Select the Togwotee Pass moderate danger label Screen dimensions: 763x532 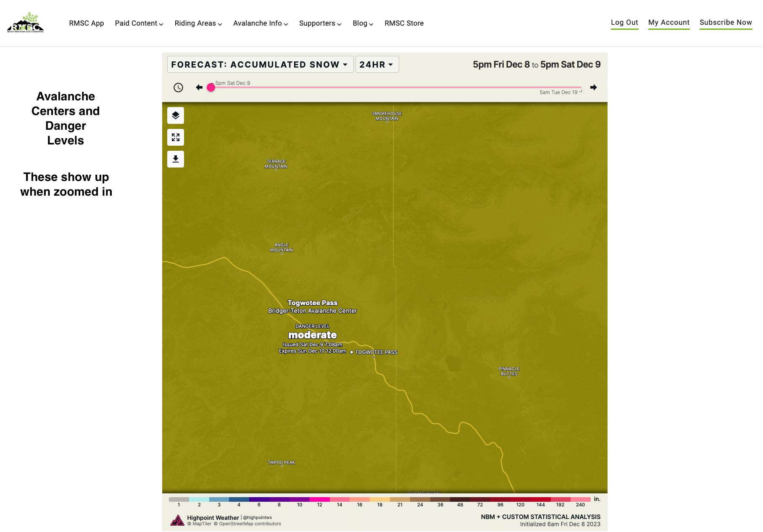pyautogui.click(x=312, y=335)
